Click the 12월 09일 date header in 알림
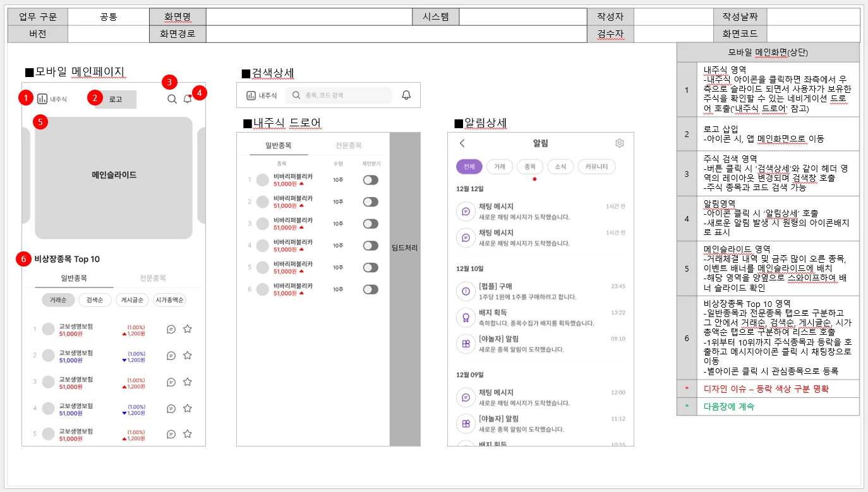868x492 pixels. [x=470, y=375]
